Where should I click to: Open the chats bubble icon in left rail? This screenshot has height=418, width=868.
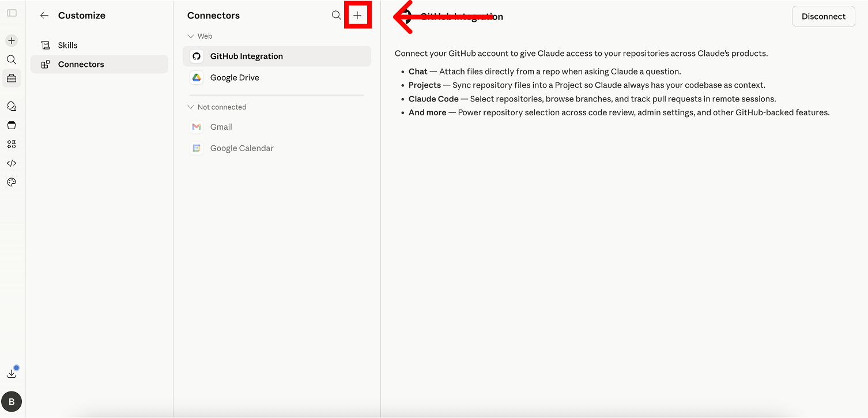click(12, 106)
